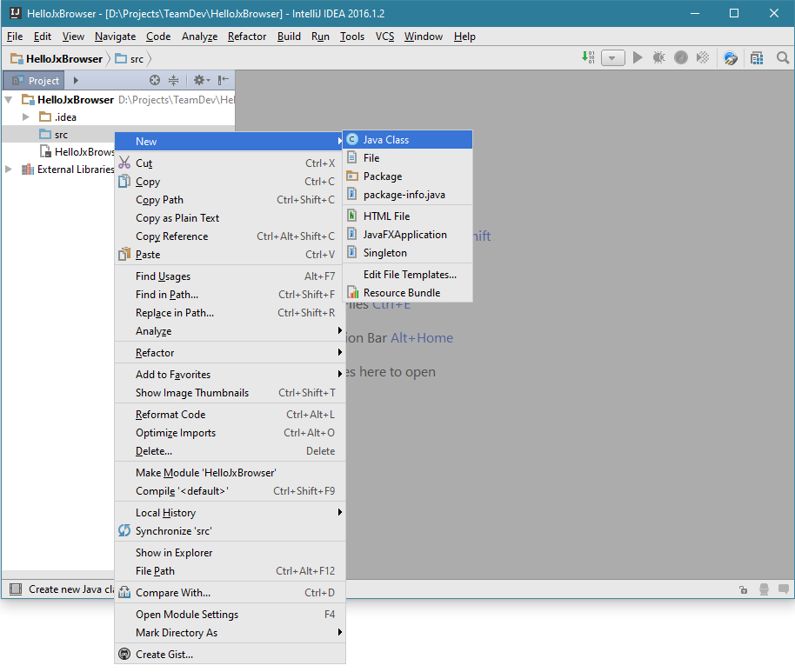Toggle the lock icon in the status bar
This screenshot has height=672, width=795.
coord(744,589)
